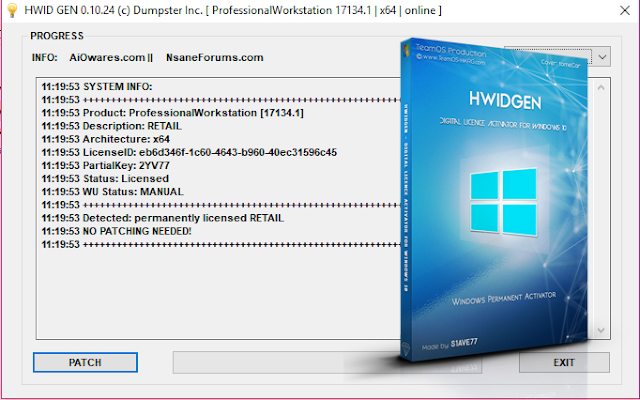This screenshot has width=640, height=400.
Task: Click the Windows logo on the box art
Action: pyautogui.click(x=503, y=202)
